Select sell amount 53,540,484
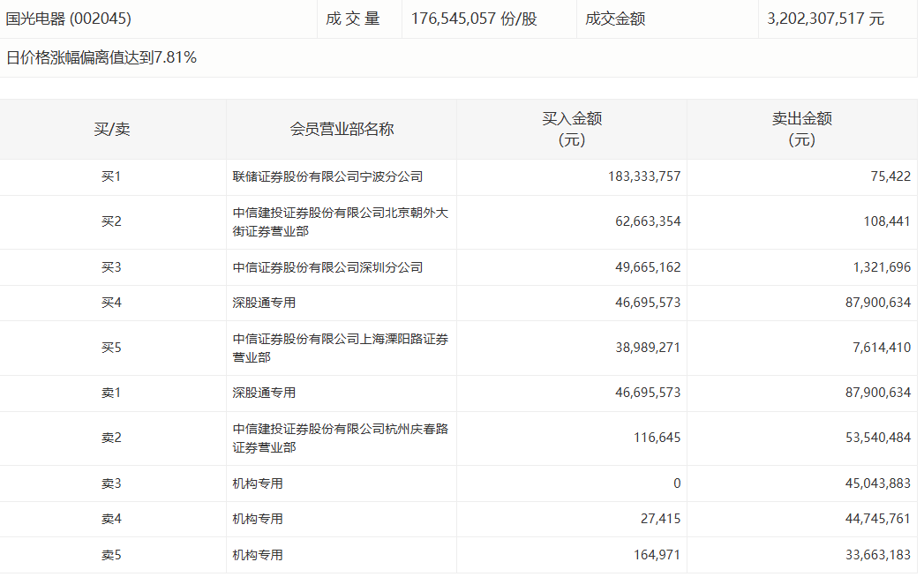This screenshot has height=577, width=924. click(878, 438)
